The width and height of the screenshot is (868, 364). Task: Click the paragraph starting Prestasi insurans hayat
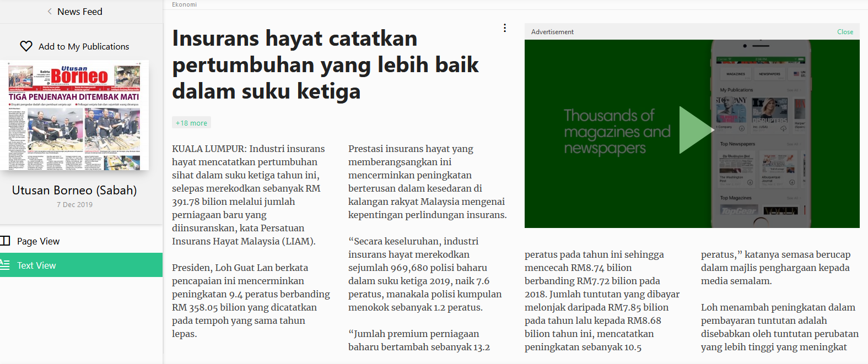tap(428, 182)
